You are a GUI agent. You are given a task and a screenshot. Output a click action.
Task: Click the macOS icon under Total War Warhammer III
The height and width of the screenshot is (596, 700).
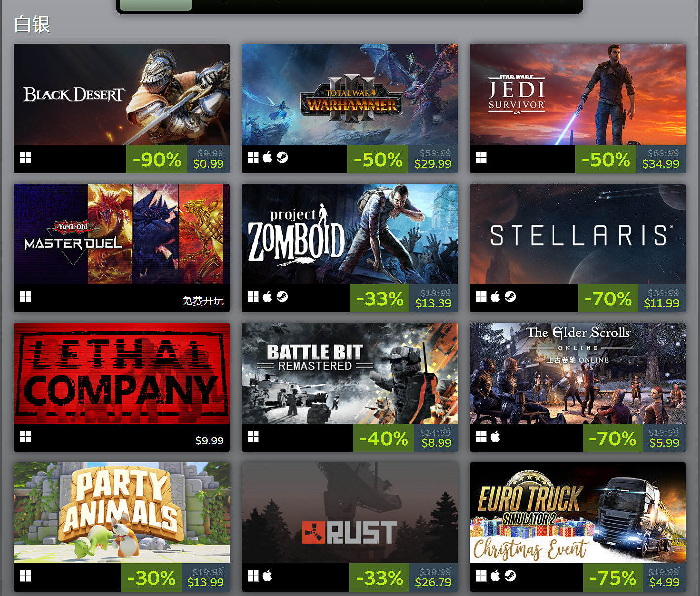[x=267, y=157]
